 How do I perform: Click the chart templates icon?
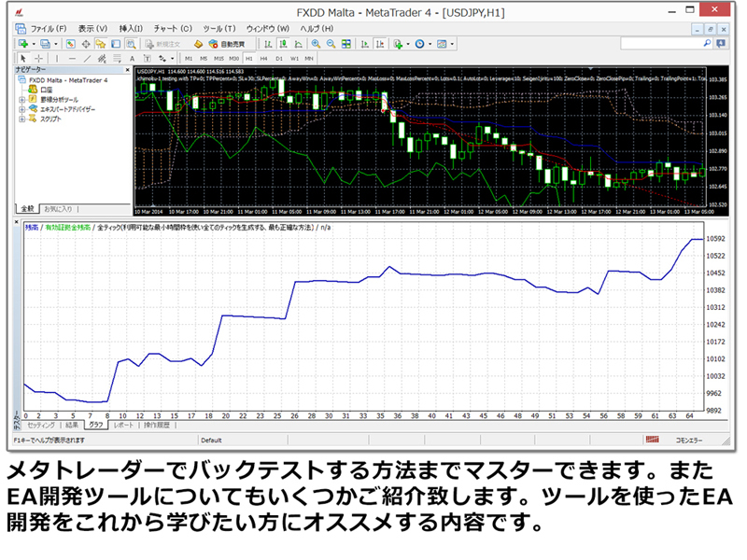442,44
